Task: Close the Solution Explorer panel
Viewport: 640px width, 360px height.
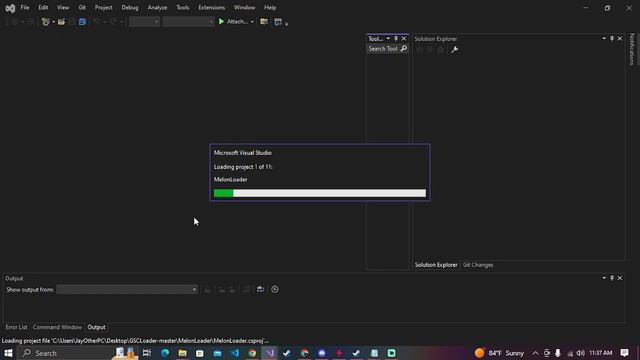Action: pyautogui.click(x=620, y=38)
